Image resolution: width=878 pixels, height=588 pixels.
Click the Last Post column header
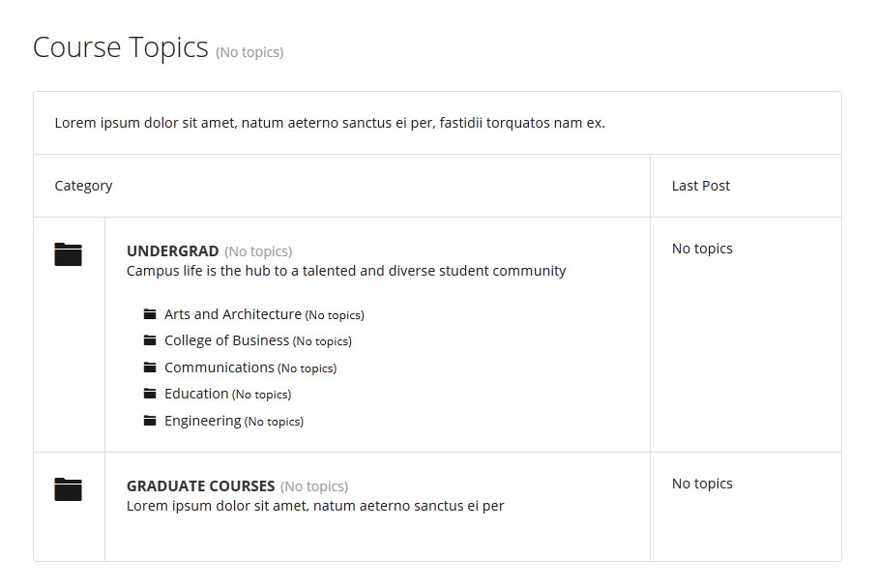pos(701,186)
